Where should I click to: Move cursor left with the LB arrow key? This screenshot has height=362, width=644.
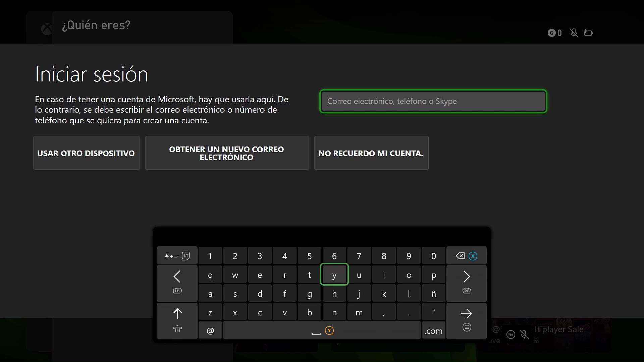pos(177,284)
